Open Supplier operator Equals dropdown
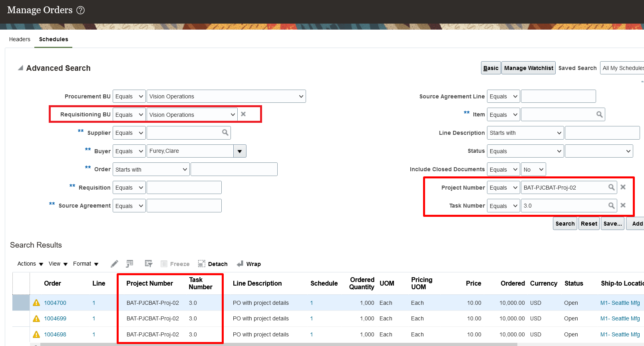Viewport: 644px width, 346px height. 129,133
